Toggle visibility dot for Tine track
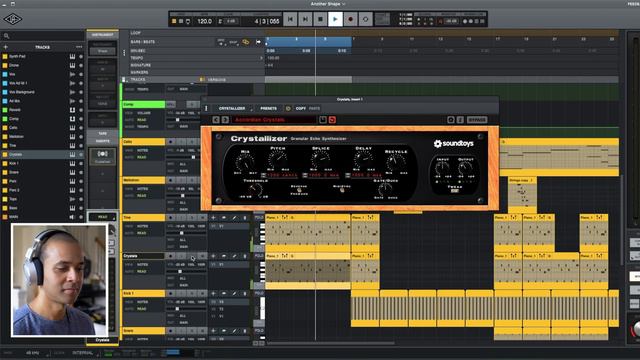 point(81,146)
